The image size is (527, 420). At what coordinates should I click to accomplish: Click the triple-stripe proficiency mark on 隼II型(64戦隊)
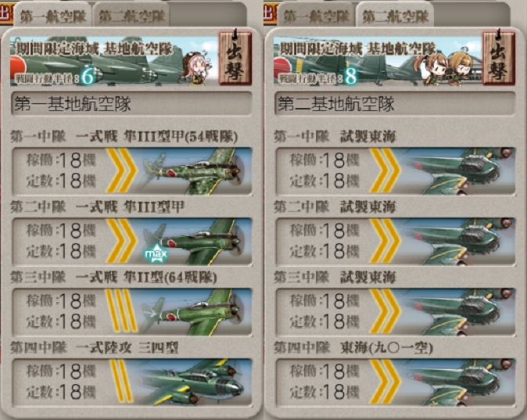click(121, 311)
